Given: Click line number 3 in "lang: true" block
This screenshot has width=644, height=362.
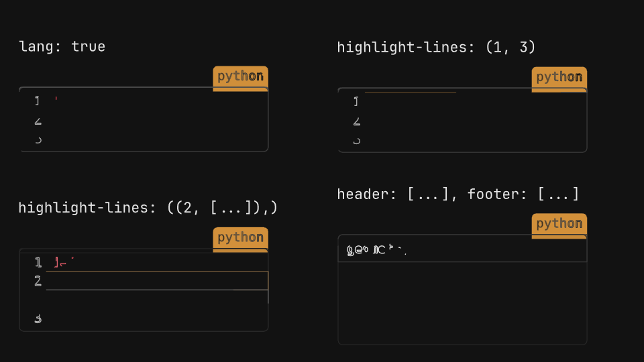Looking at the screenshot, I should 38,140.
